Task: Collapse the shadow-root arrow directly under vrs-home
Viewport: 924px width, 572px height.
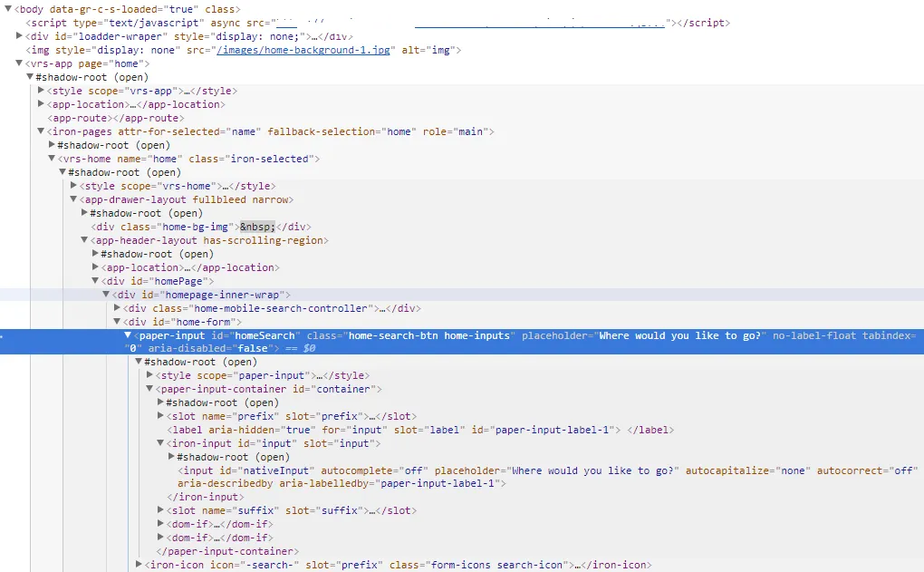Action: (x=63, y=171)
